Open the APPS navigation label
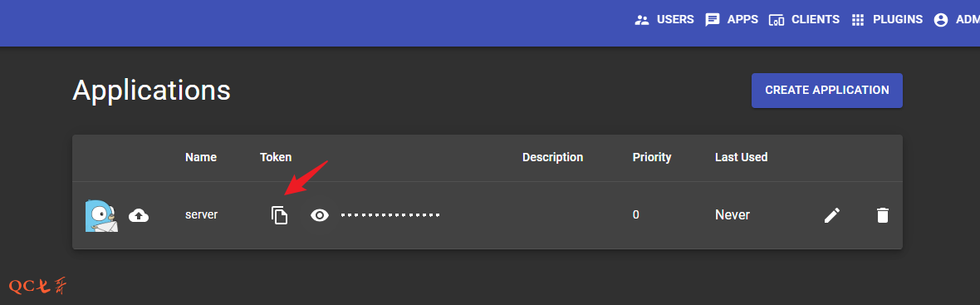The image size is (980, 305). pyautogui.click(x=742, y=19)
